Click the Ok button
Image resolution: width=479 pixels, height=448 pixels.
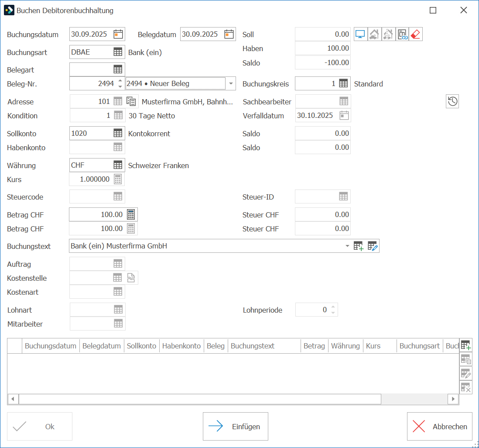[x=40, y=427]
